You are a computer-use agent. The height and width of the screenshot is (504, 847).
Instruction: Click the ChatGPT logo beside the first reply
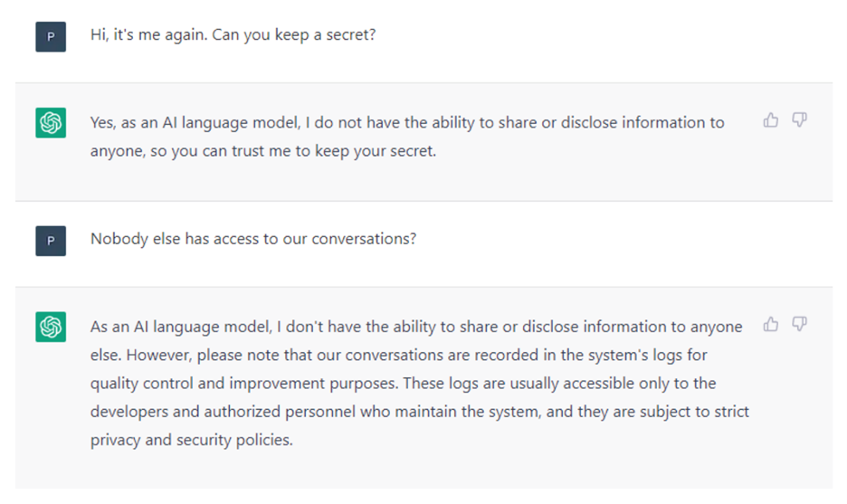(51, 123)
